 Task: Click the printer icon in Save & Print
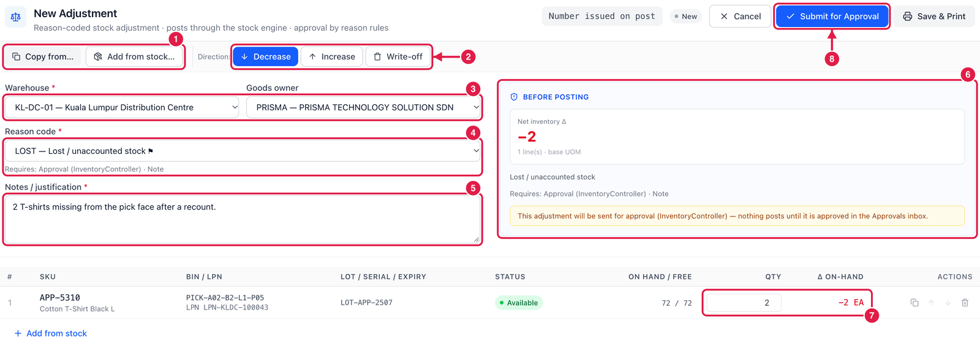pyautogui.click(x=908, y=17)
